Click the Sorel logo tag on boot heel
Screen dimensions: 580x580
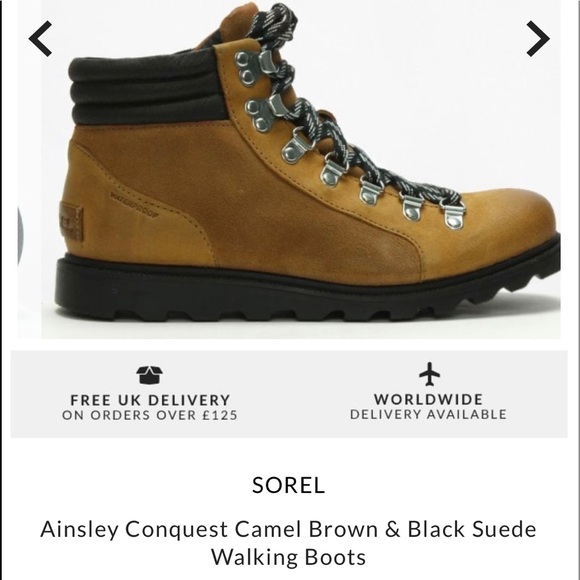click(71, 221)
